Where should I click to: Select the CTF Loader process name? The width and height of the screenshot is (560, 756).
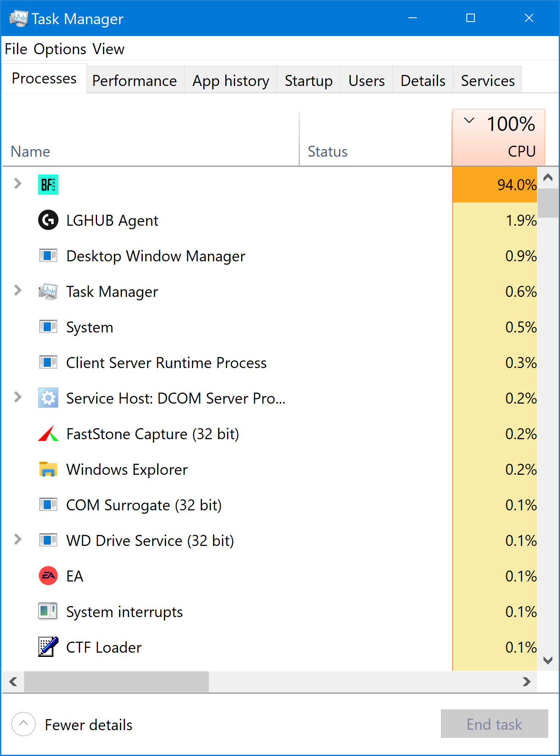click(104, 648)
